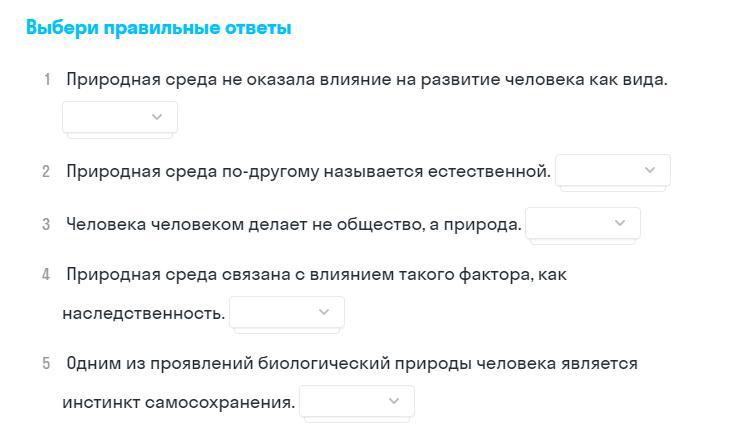Click the chevron icon in statement 3's dropdown
Image resolution: width=733 pixels, height=440 pixels.
[x=620, y=223]
